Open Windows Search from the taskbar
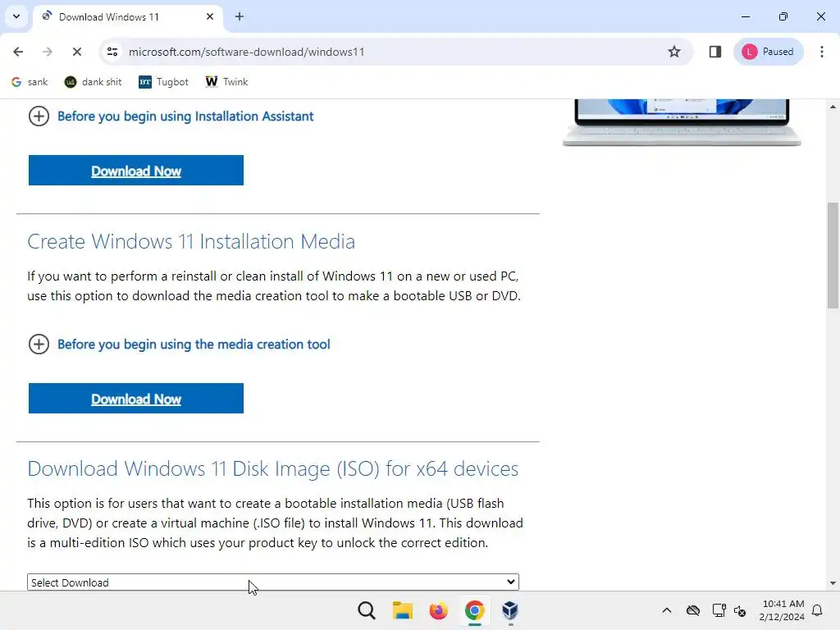 point(367,610)
